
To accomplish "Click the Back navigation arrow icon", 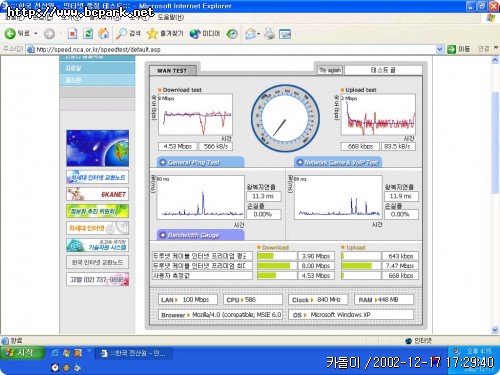I will click(10, 33).
